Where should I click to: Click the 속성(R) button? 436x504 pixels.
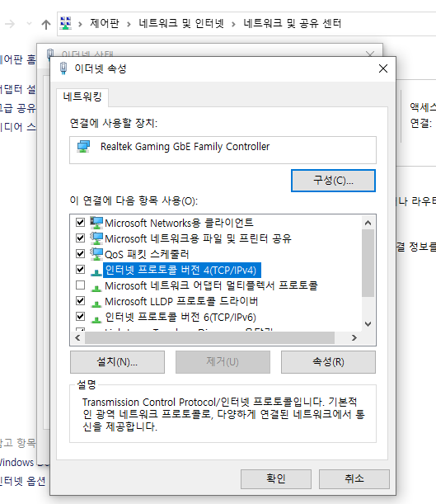pos(328,362)
